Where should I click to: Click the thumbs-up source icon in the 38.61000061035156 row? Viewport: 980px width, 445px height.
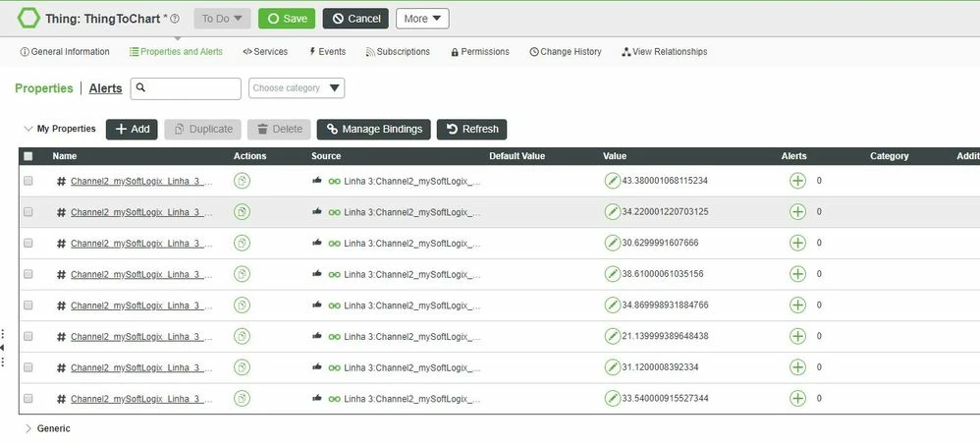click(317, 273)
